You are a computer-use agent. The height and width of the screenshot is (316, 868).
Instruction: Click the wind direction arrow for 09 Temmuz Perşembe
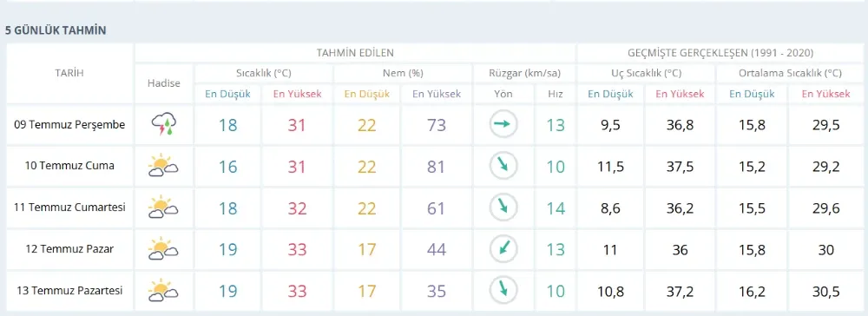click(503, 124)
